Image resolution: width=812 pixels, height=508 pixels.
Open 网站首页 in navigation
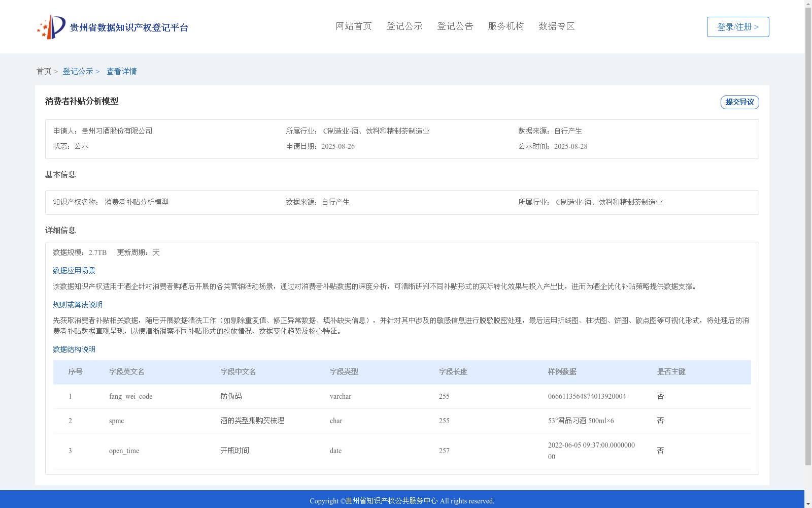354,26
